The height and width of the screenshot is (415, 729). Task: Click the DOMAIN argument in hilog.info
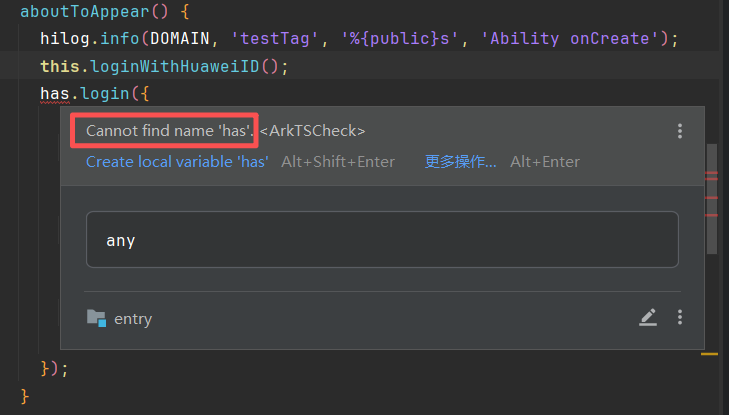(180, 39)
